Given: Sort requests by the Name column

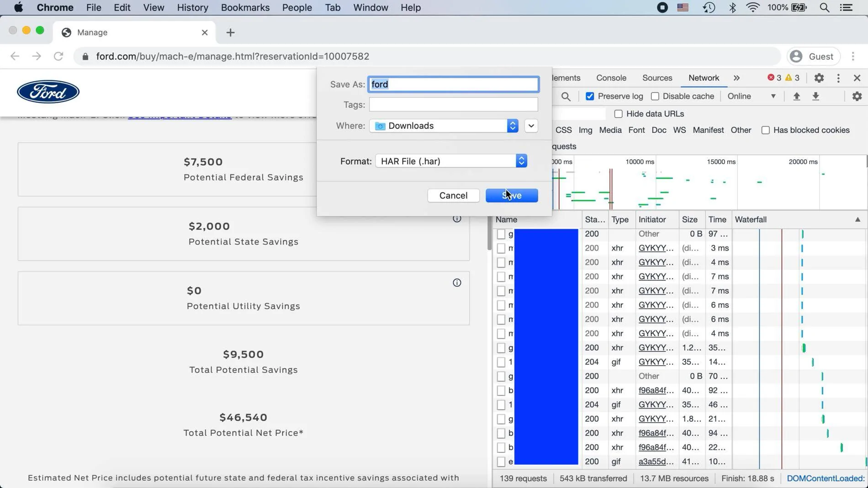Looking at the screenshot, I should (537, 220).
